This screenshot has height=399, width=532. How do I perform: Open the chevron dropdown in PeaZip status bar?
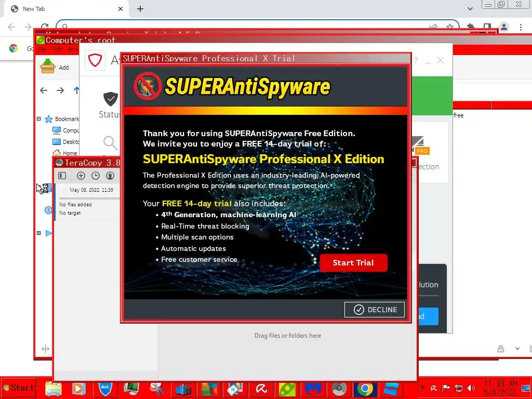coord(517,349)
